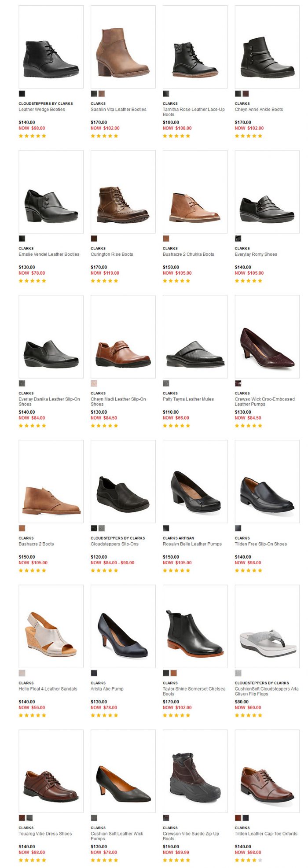Open Cheyn Anne Ankle Boots product link
Image resolution: width=308 pixels, height=868 pixels.
pyautogui.click(x=259, y=110)
